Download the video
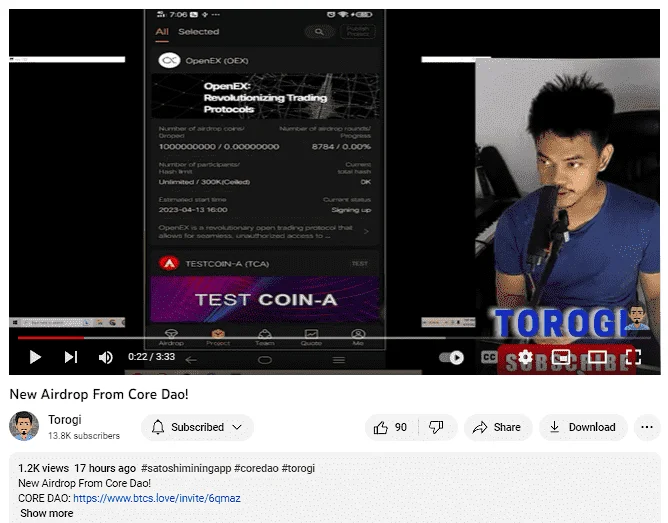 (x=583, y=427)
